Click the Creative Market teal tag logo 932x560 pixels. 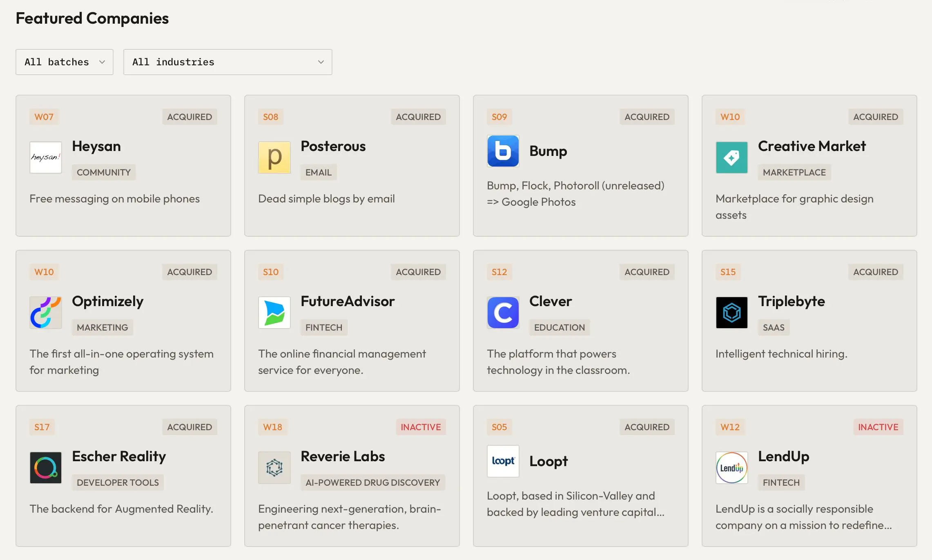[x=732, y=158]
